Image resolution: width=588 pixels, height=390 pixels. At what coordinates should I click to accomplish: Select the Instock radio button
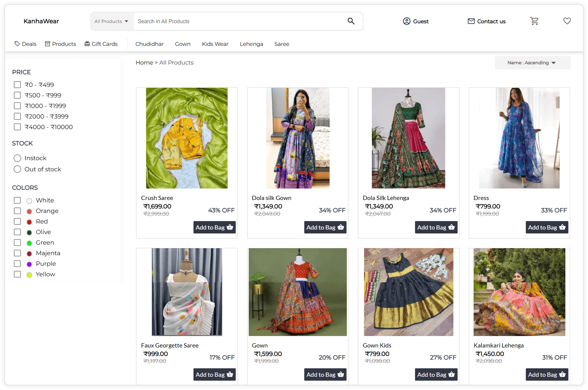click(x=18, y=158)
